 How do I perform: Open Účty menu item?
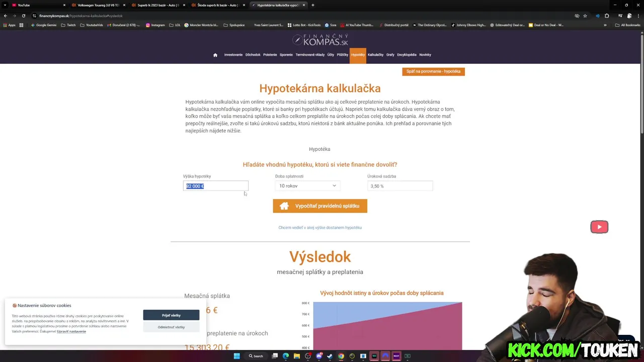[x=331, y=55]
